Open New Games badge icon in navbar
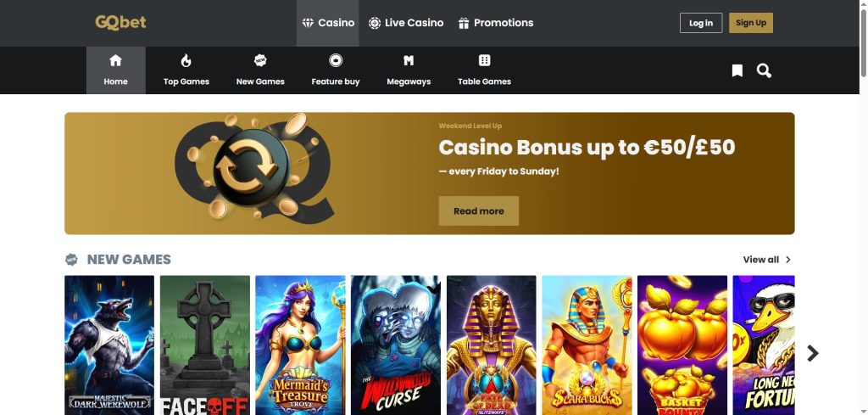This screenshot has height=415, width=868. pyautogui.click(x=260, y=60)
